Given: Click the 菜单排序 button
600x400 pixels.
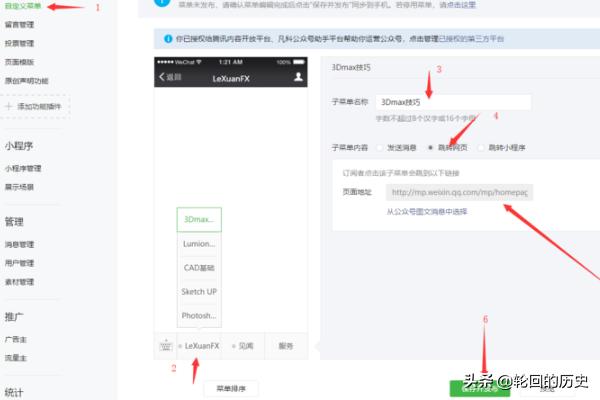Looking at the screenshot, I should point(231,388).
